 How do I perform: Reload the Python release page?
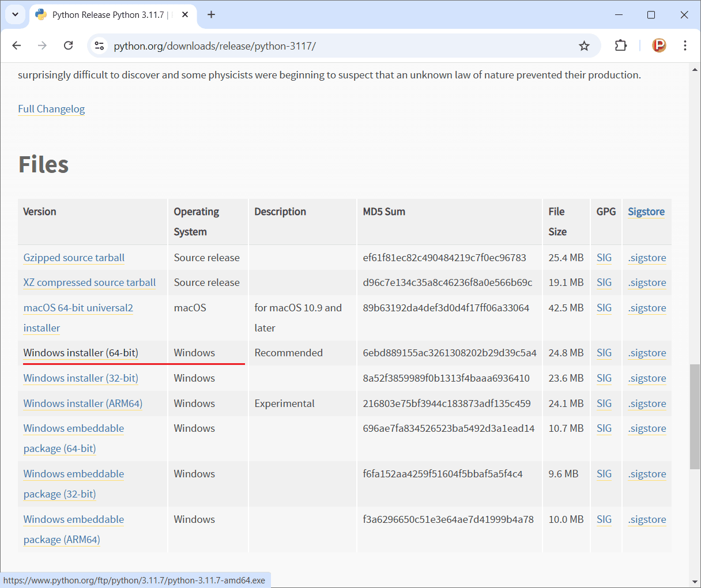tap(68, 46)
